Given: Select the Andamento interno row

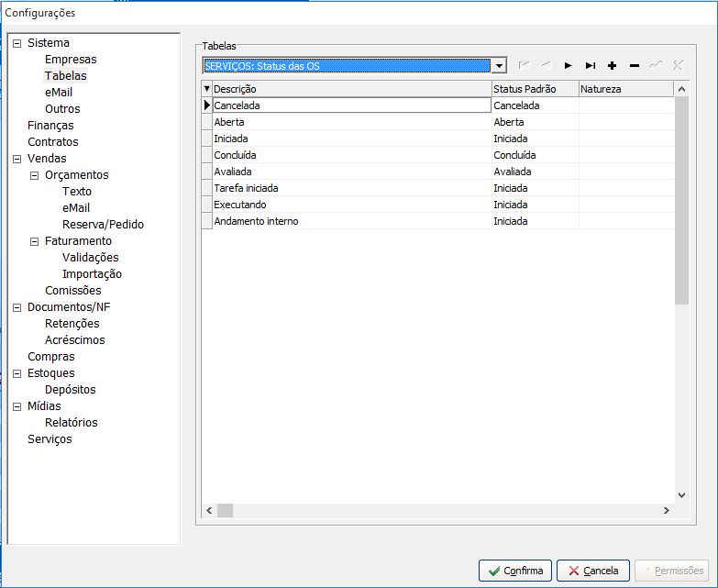Looking at the screenshot, I should 352,221.
